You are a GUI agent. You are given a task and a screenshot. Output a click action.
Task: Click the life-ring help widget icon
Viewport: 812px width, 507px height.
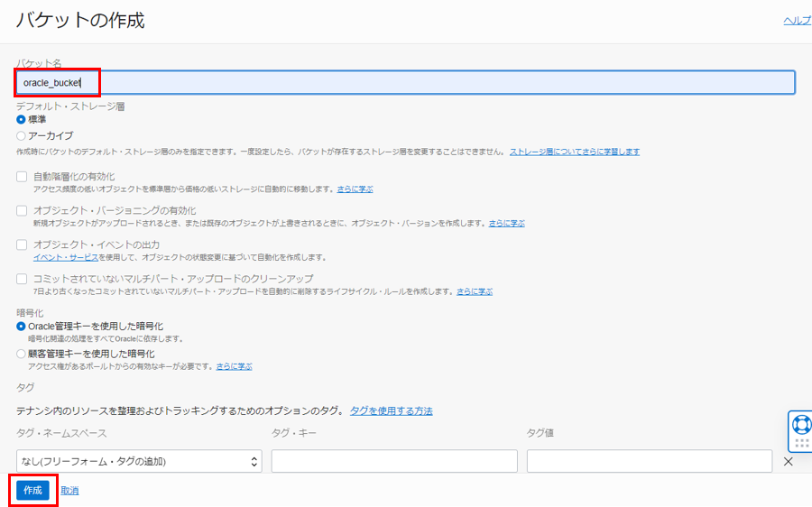pos(799,423)
